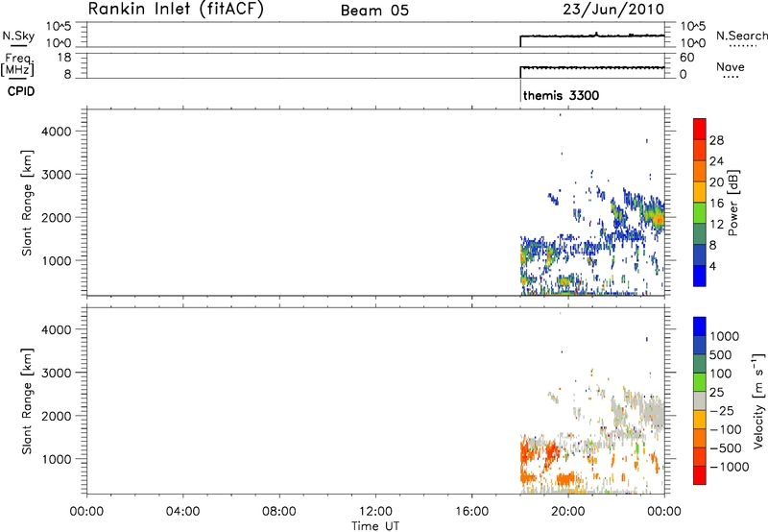The height and width of the screenshot is (532, 768).
Task: Click the 'Freq. [MHz]' axis label
Action: click(18, 64)
